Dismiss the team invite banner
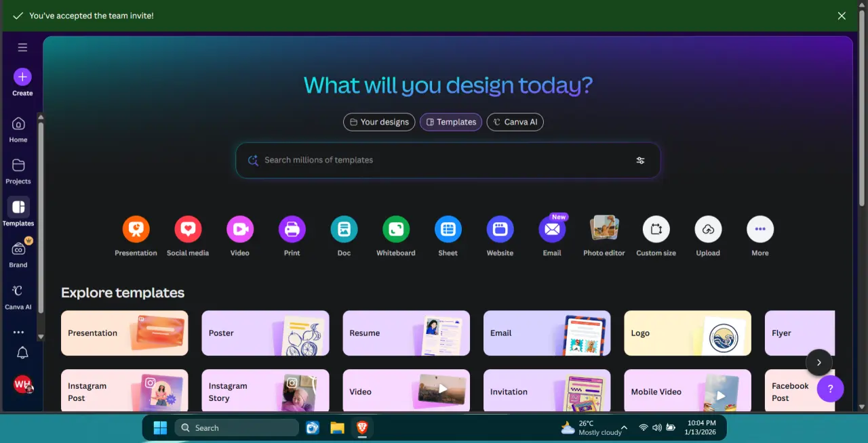This screenshot has width=868, height=443. [842, 16]
